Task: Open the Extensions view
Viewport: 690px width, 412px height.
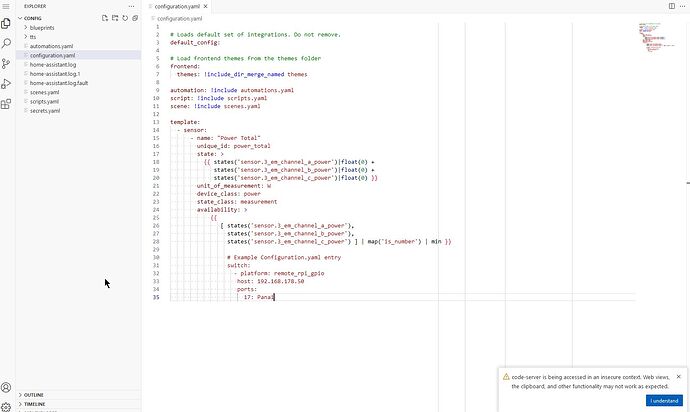Action: (x=7, y=102)
